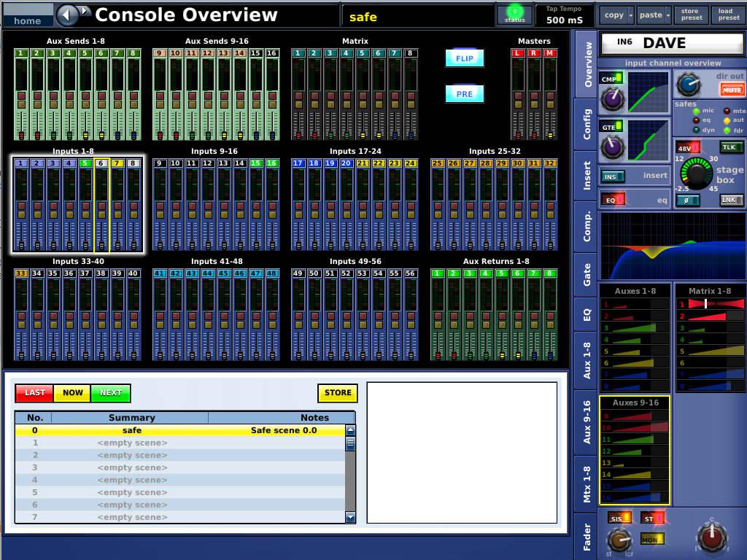Open the compressor curve graph
Screen dimensions: 747x560
[648, 93]
